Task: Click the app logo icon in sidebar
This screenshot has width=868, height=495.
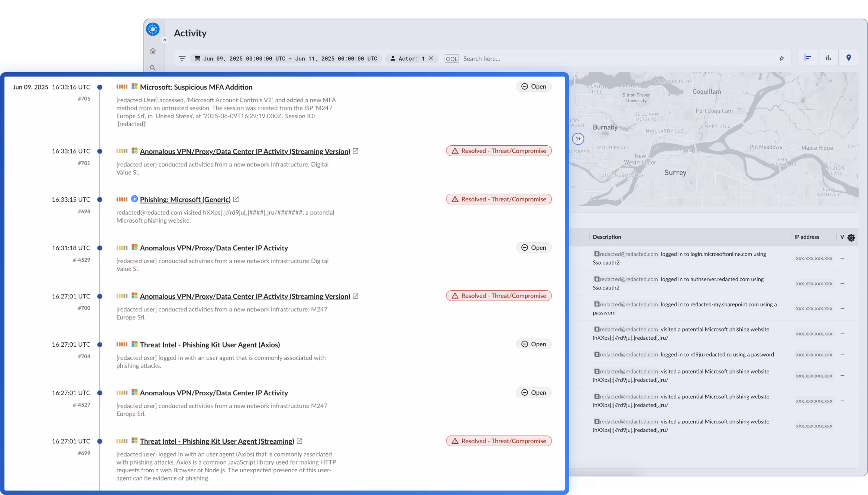Action: click(153, 29)
